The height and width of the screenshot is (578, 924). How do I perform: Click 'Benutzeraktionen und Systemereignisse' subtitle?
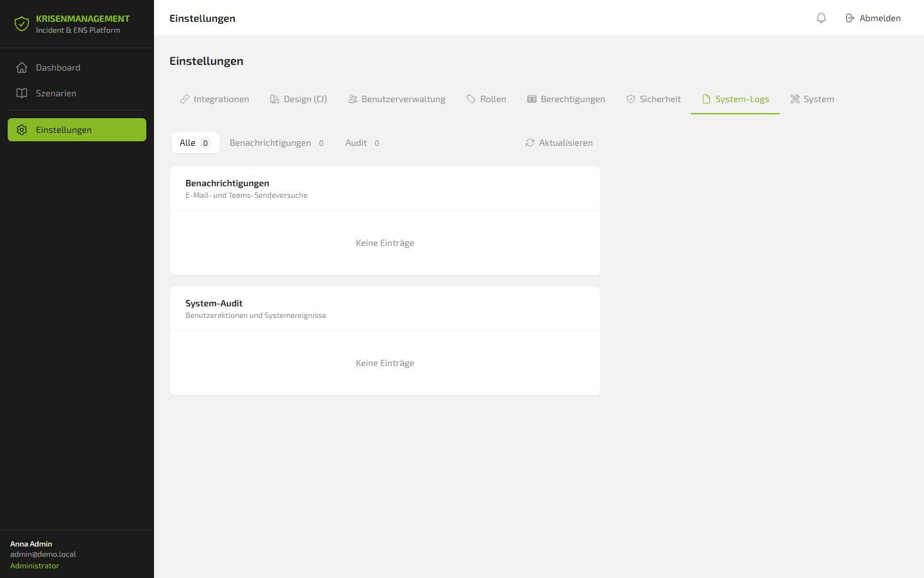(x=256, y=315)
